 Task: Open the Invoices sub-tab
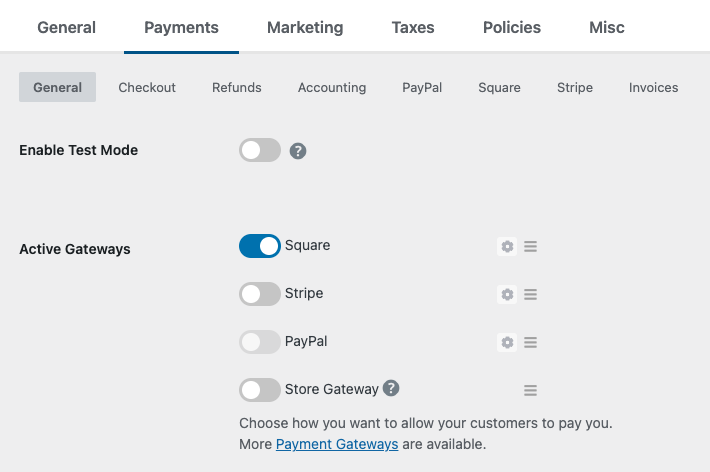(654, 87)
